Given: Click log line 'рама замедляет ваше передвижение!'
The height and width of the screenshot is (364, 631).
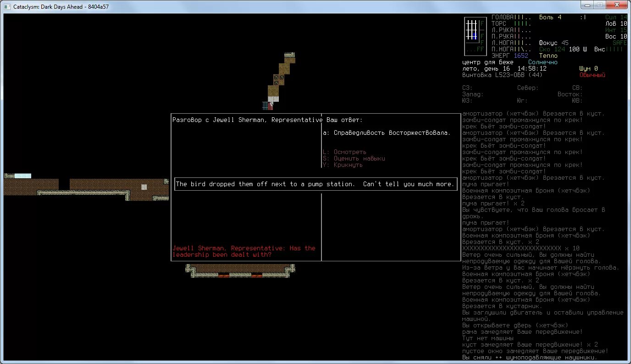Looking at the screenshot, I should tap(523, 332).
